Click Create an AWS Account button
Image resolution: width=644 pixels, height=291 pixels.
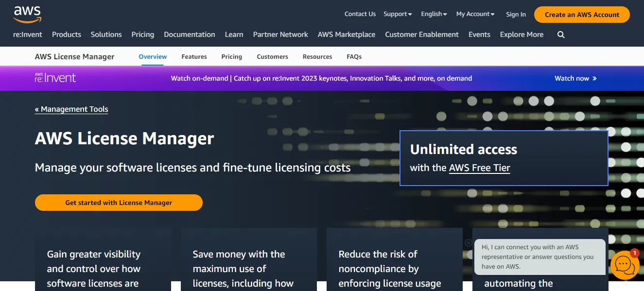pyautogui.click(x=582, y=15)
